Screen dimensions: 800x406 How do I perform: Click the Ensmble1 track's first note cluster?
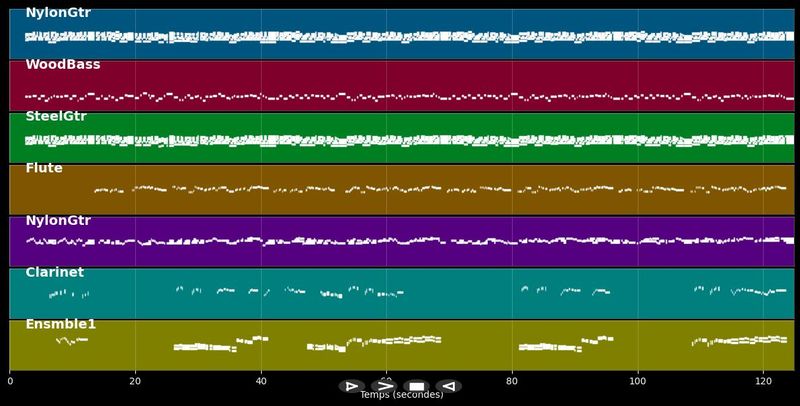70,341
